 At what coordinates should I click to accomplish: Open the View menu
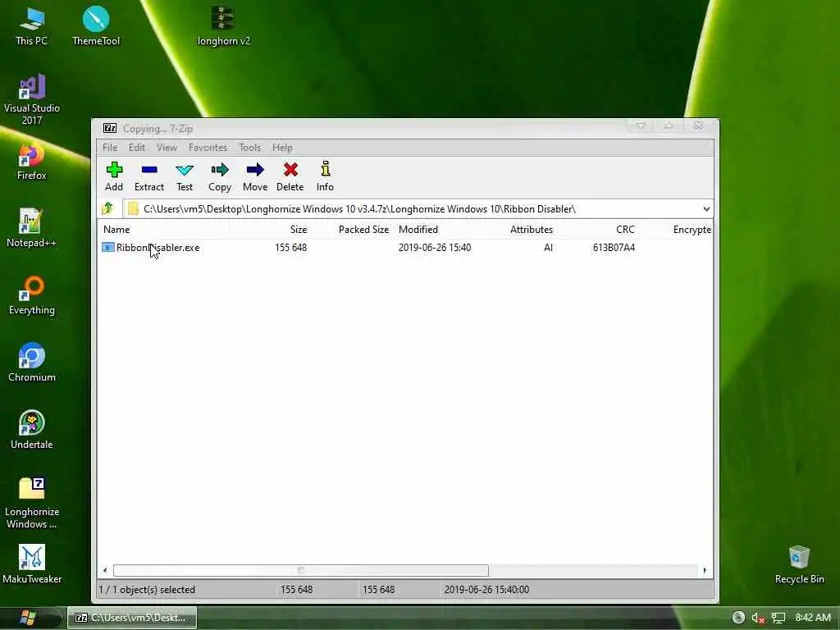pos(167,148)
